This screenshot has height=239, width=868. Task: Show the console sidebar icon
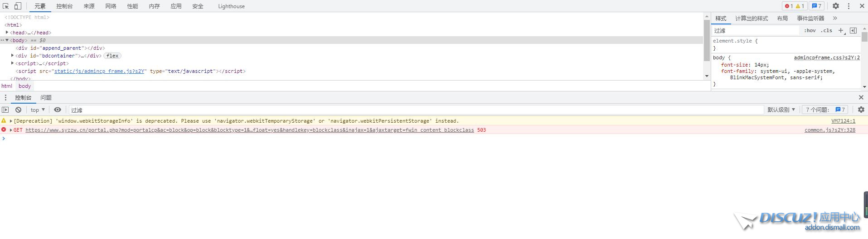pos(5,110)
